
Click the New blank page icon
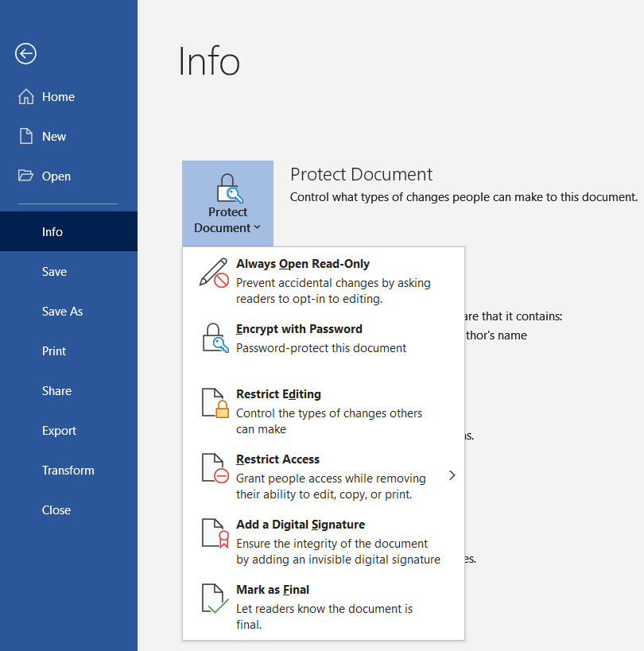[25, 136]
